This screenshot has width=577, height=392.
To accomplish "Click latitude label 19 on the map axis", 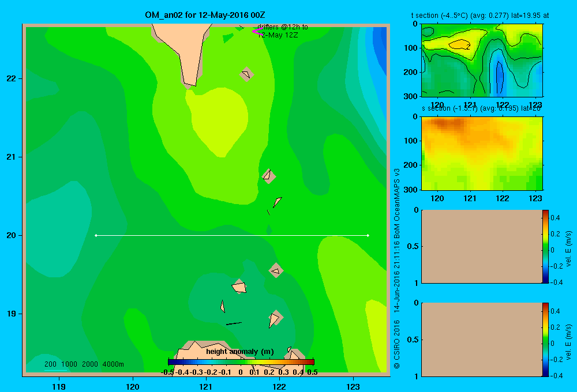I will [12, 314].
